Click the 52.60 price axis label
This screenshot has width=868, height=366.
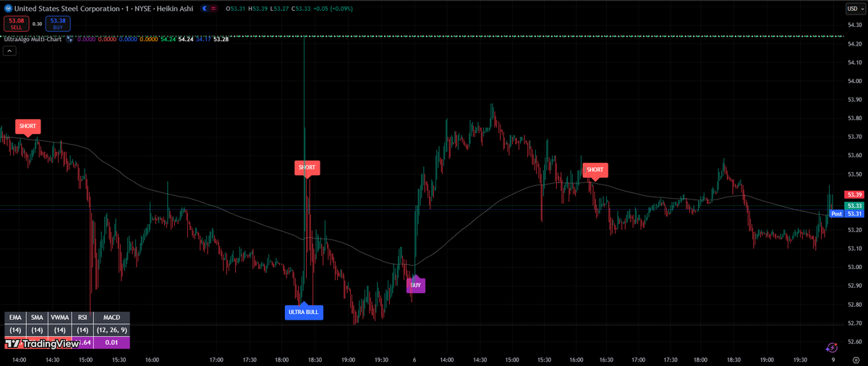point(854,341)
